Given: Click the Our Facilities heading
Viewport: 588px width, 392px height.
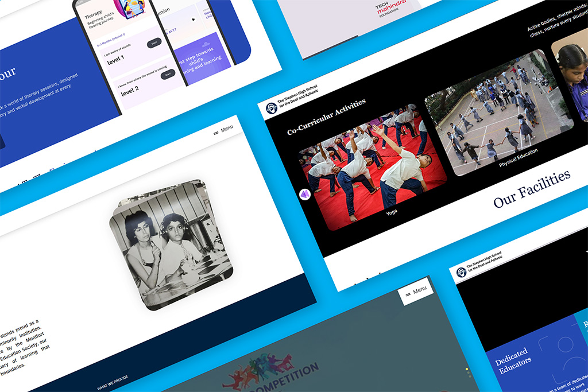Looking at the screenshot, I should (x=532, y=188).
